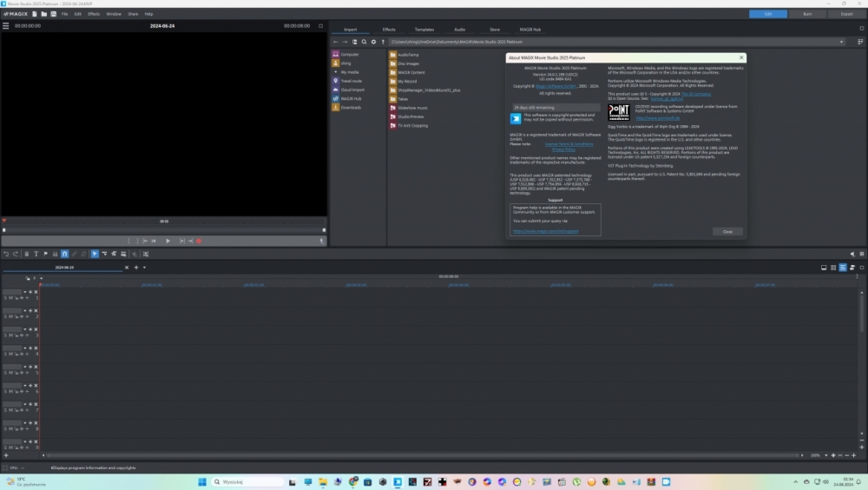868x490 pixels.
Task: Click the preview position slider bar
Action: point(163,230)
